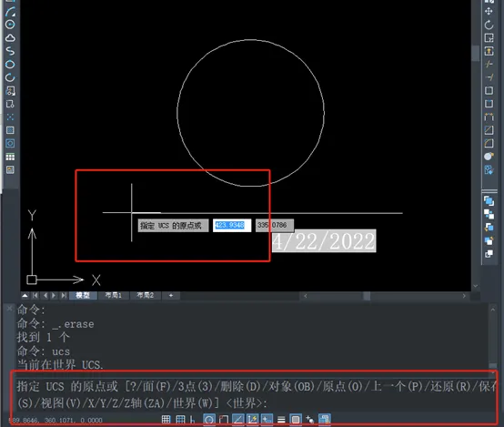Click horizontal scrollbar right arrow
The height and width of the screenshot is (427, 504).
pos(464,296)
